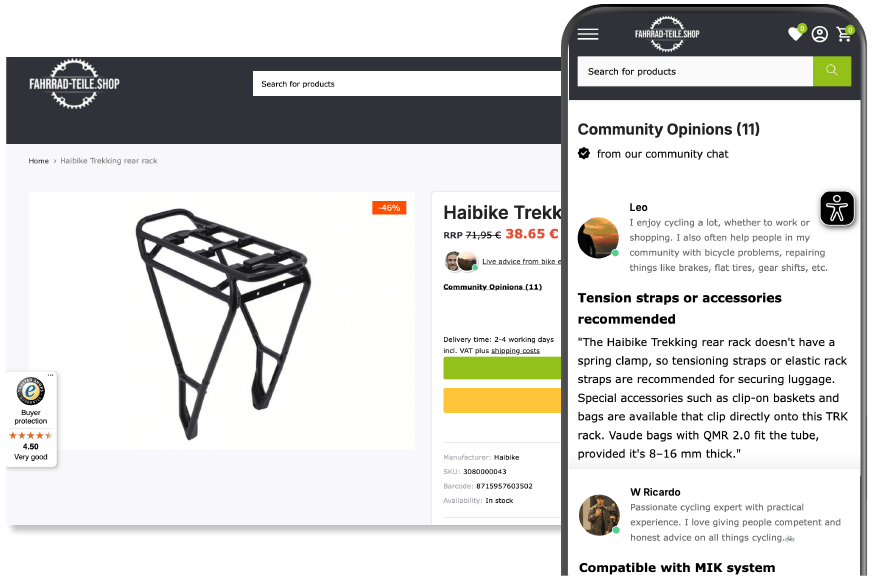Go to Home in breadcrumb
This screenshot has width=875, height=576.
(39, 161)
